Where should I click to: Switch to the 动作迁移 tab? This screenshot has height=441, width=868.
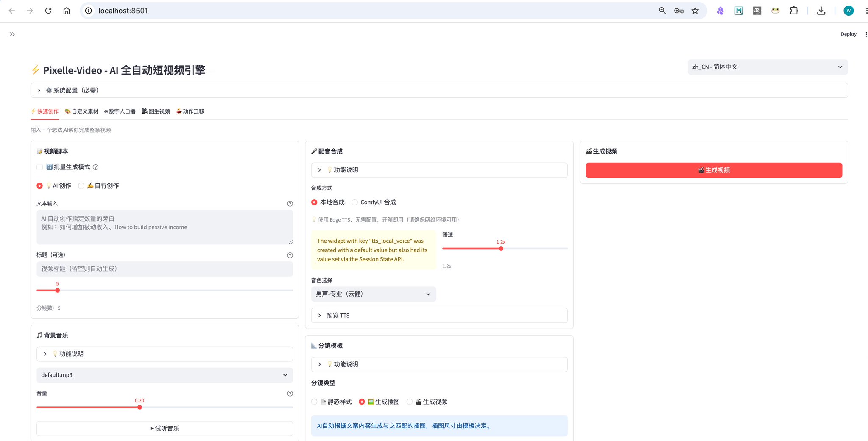[x=190, y=111]
